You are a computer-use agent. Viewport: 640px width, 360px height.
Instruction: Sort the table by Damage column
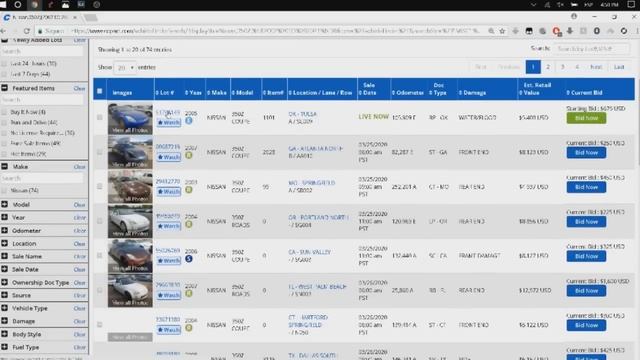[x=472, y=93]
